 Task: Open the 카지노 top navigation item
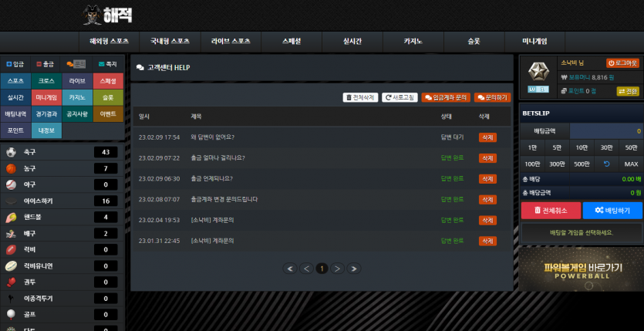(x=413, y=42)
